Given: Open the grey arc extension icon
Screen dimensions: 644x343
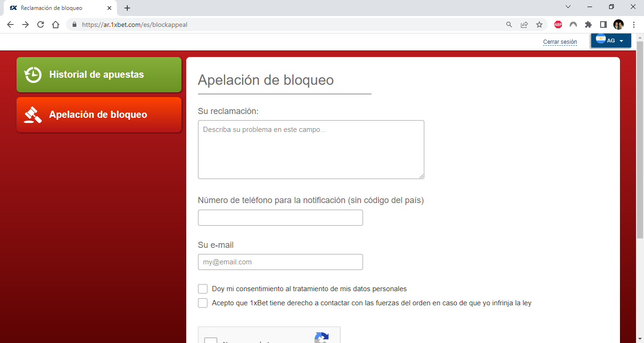Looking at the screenshot, I should coord(573,24).
